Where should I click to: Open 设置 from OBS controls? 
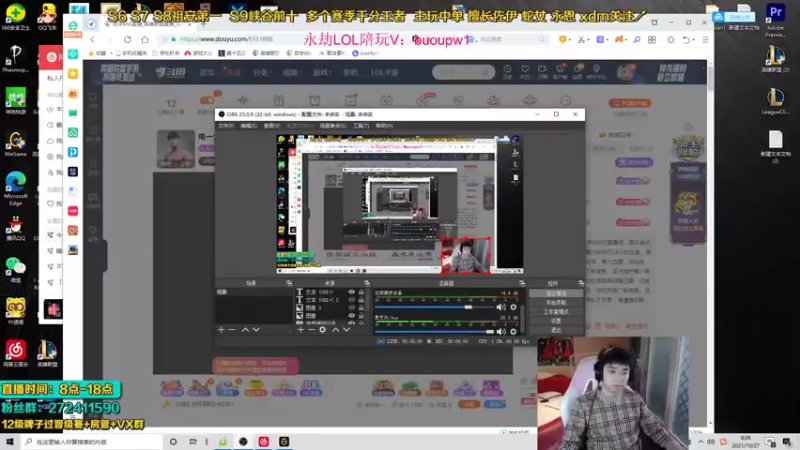556,321
